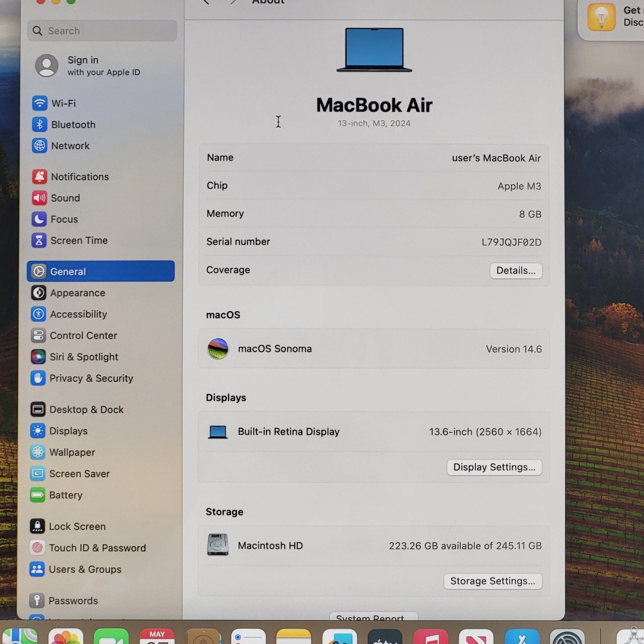644x644 pixels.
Task: Open Passwords settings
Action: [101, 601]
